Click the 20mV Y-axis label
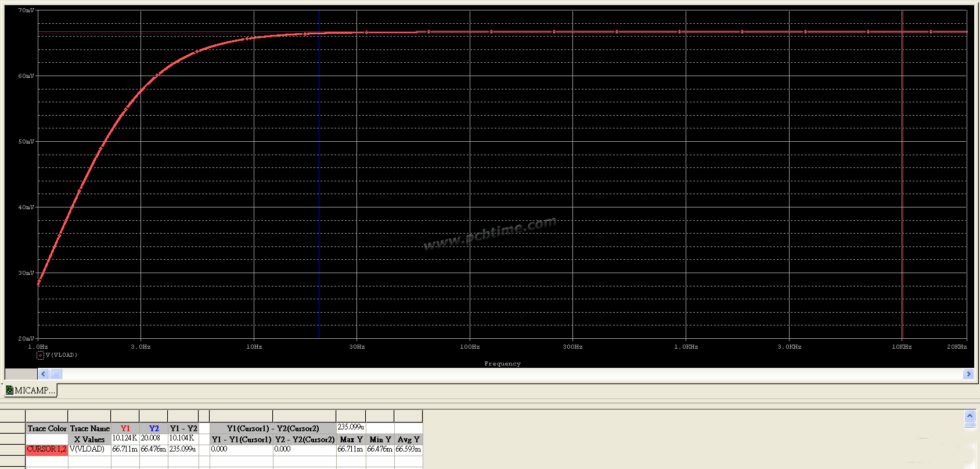Image resolution: width=980 pixels, height=469 pixels. tap(26, 338)
